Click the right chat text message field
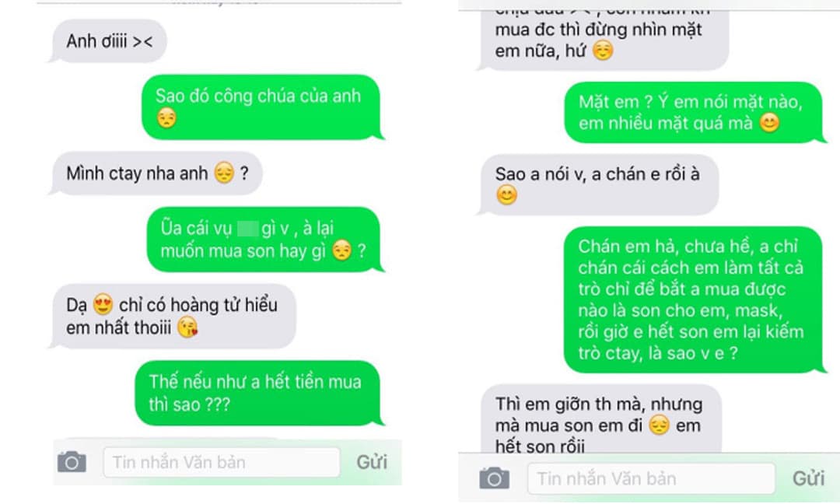 point(651,478)
